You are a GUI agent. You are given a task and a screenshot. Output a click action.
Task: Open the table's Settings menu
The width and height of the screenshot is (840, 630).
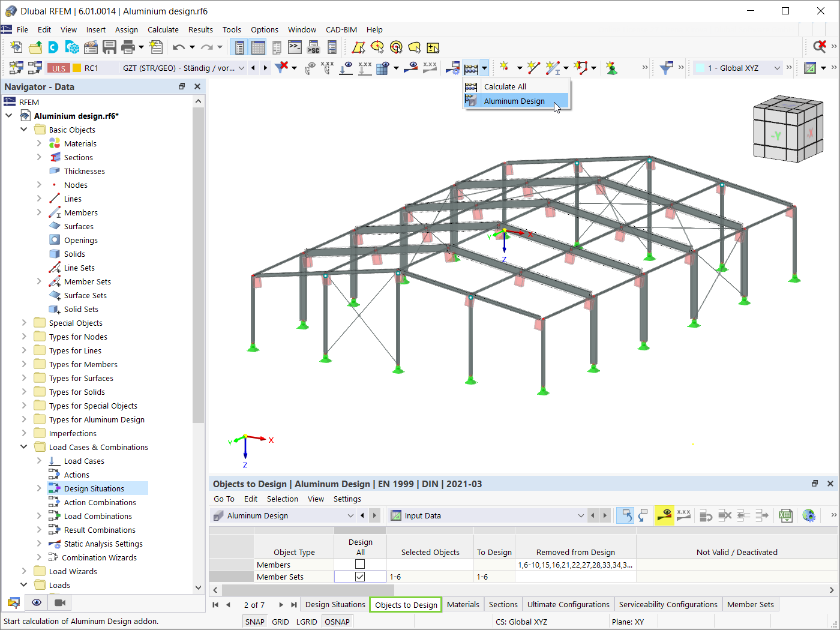pyautogui.click(x=347, y=499)
